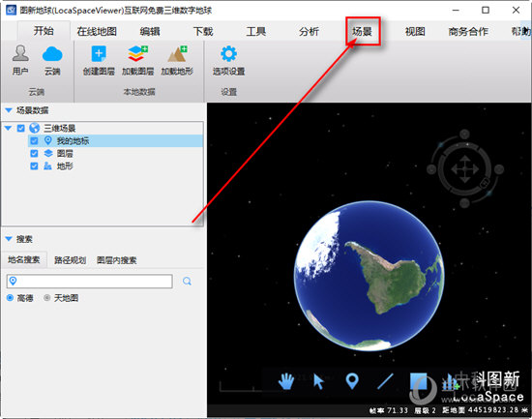The height and width of the screenshot is (419, 532).
Task: Open the 视图 ribbon tab
Action: [415, 32]
